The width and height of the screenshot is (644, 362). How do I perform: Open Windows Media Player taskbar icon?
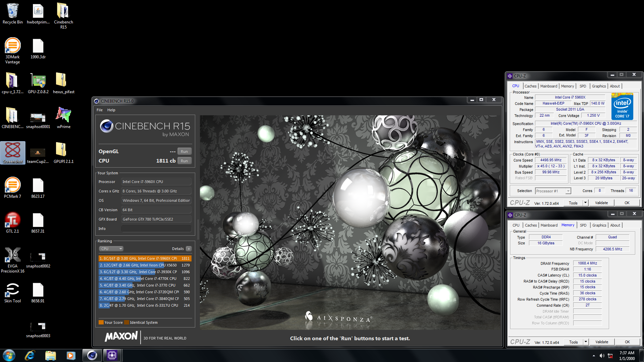click(x=71, y=355)
